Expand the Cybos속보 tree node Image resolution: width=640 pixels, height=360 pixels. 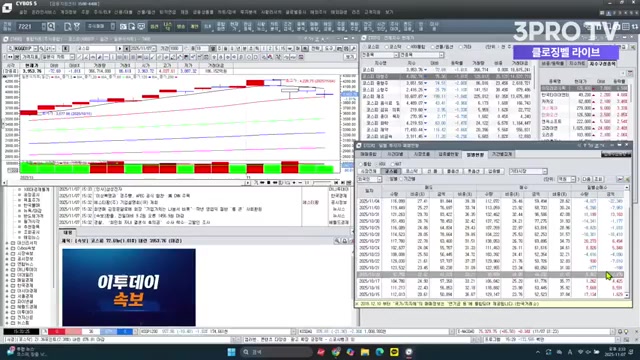(x=7, y=248)
